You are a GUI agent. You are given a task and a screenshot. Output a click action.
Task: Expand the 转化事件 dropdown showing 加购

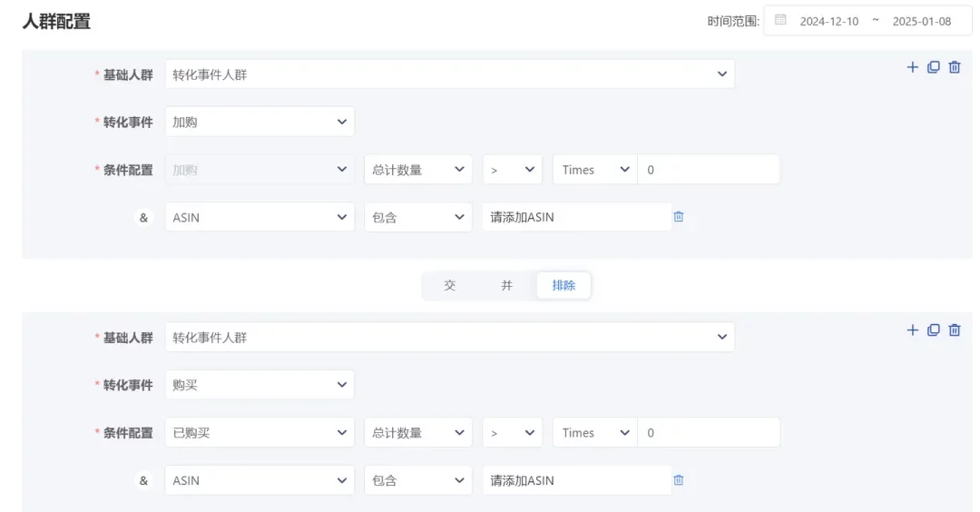pos(260,122)
